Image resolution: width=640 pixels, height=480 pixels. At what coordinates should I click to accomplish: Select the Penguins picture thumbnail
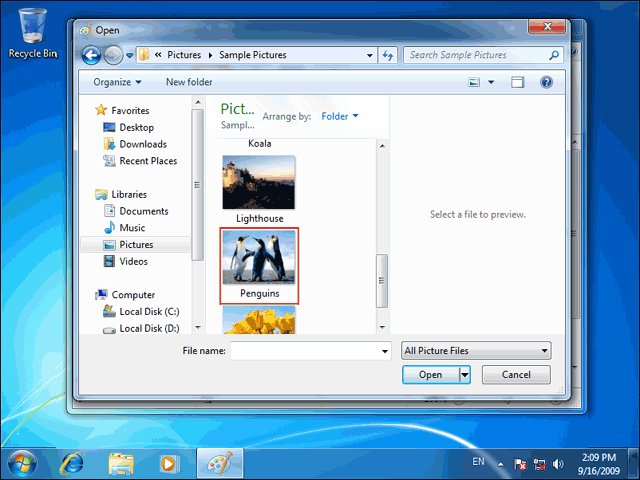pos(259,266)
